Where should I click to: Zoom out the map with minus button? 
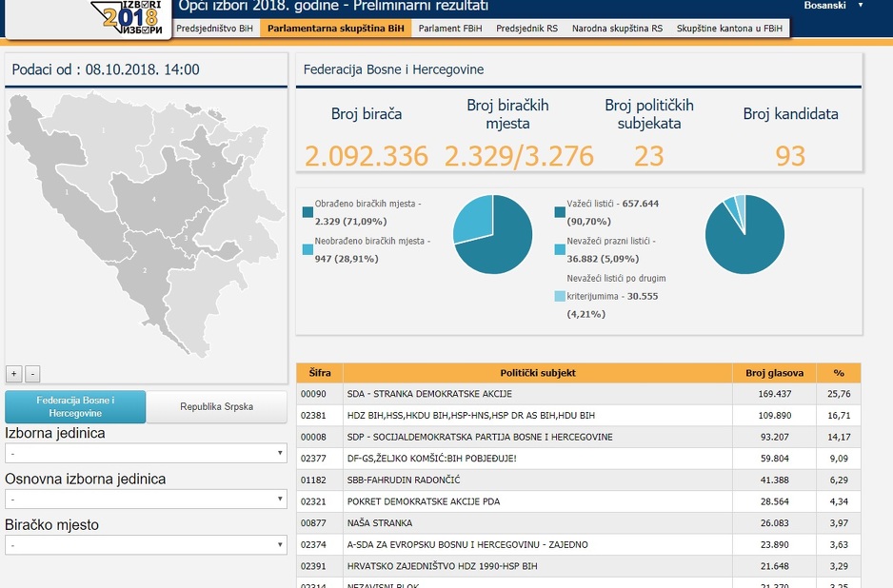pos(32,374)
